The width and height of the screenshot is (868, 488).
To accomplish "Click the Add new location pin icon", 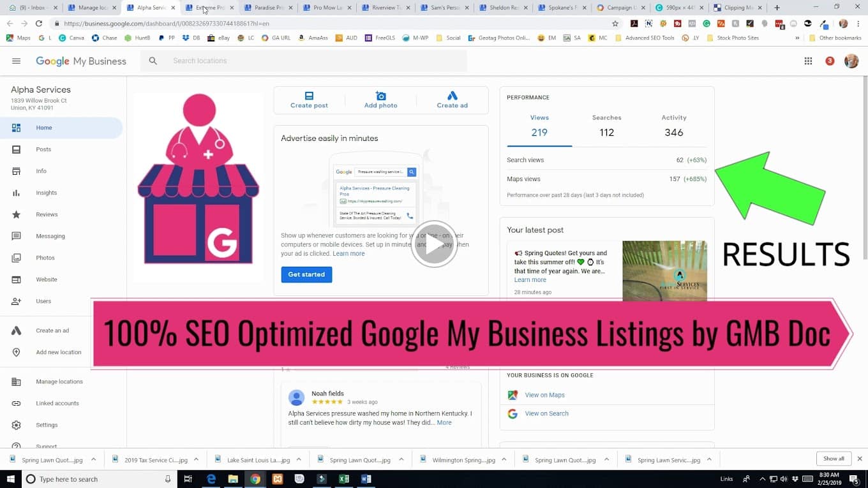I will click(x=17, y=352).
